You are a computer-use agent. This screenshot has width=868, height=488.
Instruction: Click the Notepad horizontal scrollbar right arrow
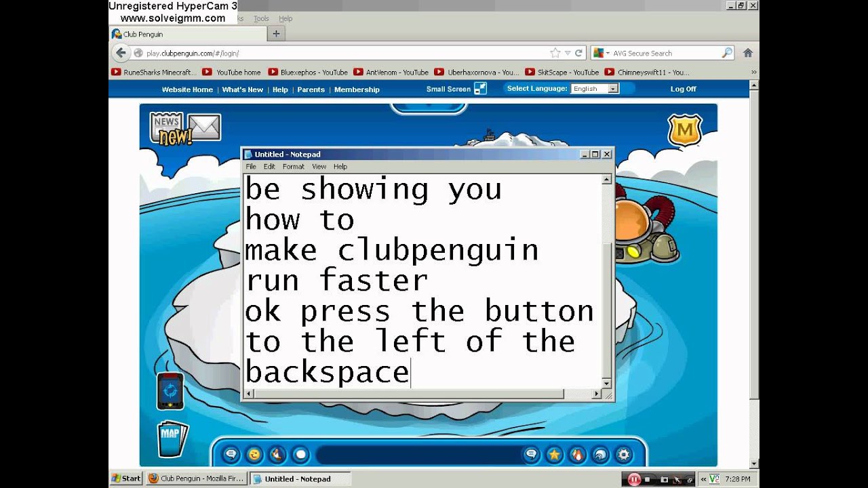pos(597,394)
